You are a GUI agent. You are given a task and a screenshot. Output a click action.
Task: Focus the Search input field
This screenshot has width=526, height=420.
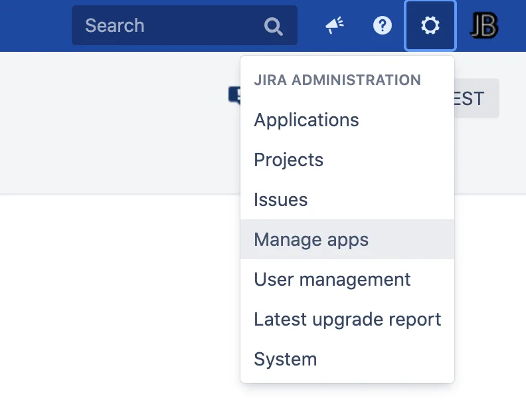coord(185,25)
